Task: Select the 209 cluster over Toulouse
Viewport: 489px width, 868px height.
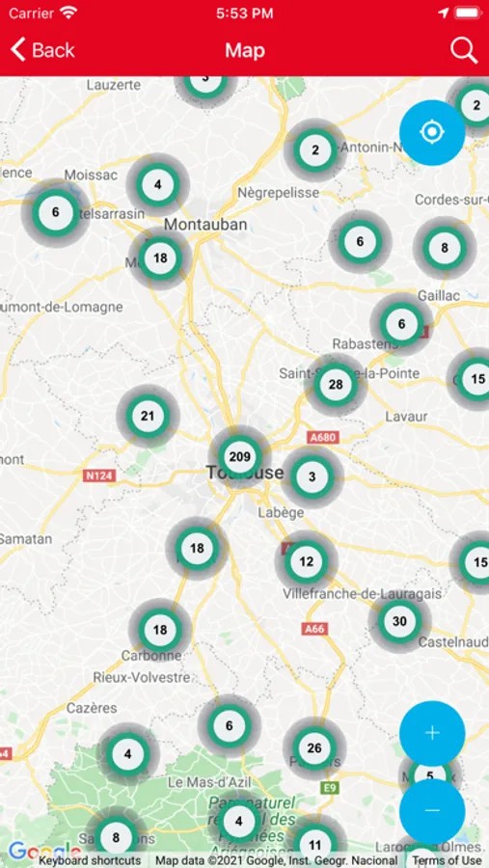Action: click(x=240, y=457)
